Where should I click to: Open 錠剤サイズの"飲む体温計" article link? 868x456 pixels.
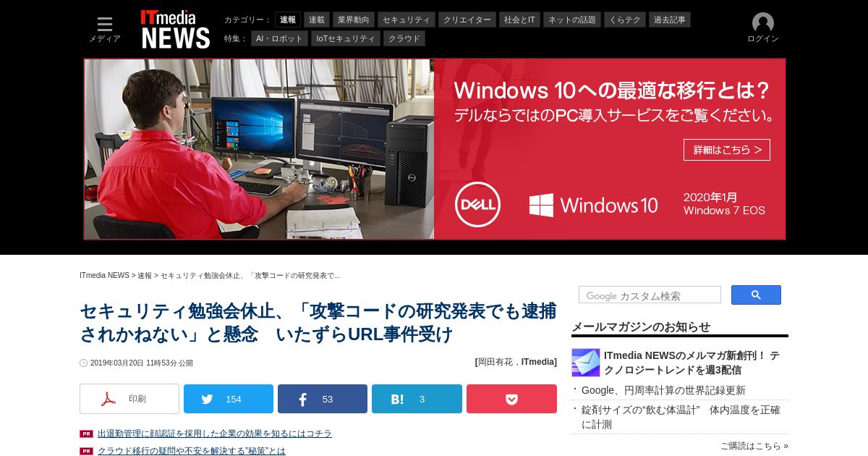click(681, 417)
